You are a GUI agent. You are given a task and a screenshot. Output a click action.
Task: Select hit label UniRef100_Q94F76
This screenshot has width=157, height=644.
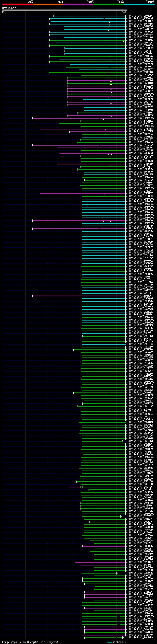click(141, 56)
